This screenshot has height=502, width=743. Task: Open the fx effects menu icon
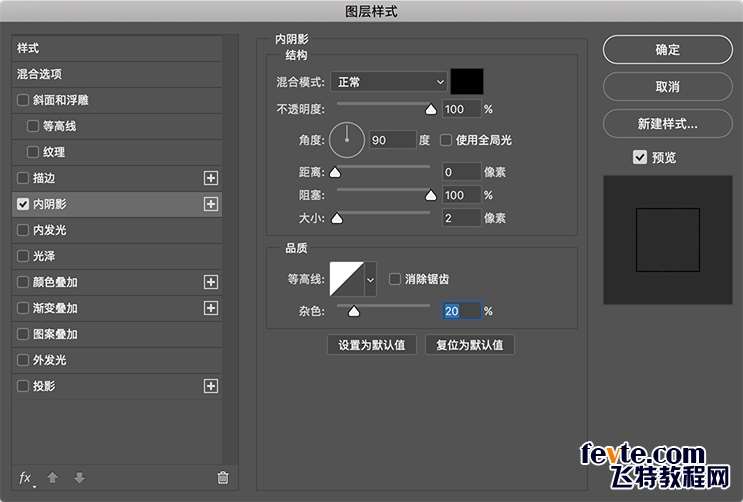pos(26,478)
